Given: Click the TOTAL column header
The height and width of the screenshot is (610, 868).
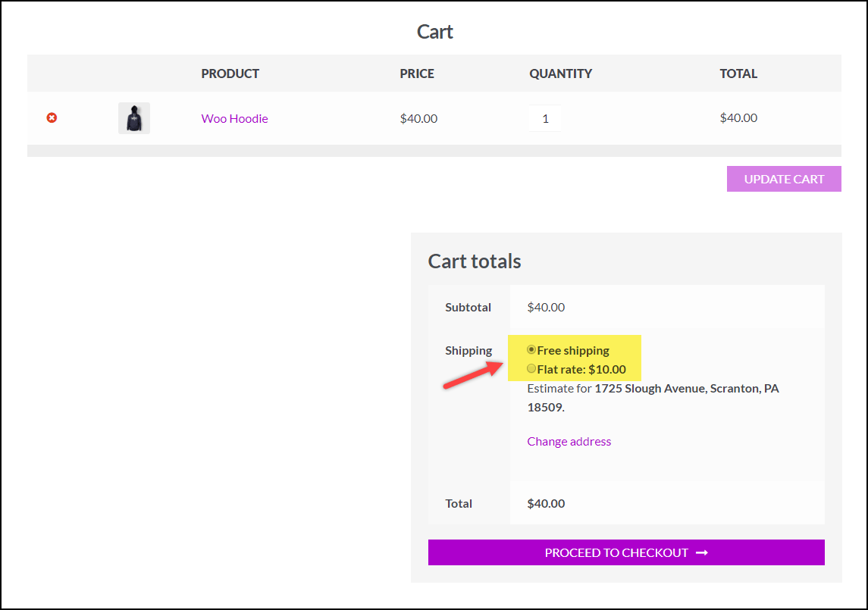Looking at the screenshot, I should [738, 74].
